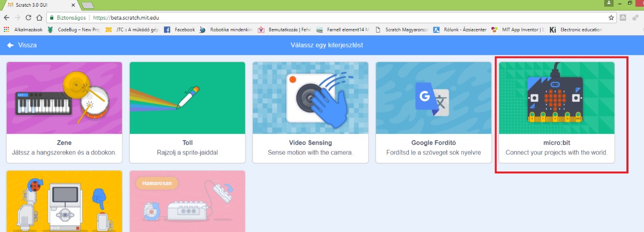
Task: Select the Zene music extension card
Action: pos(64,112)
